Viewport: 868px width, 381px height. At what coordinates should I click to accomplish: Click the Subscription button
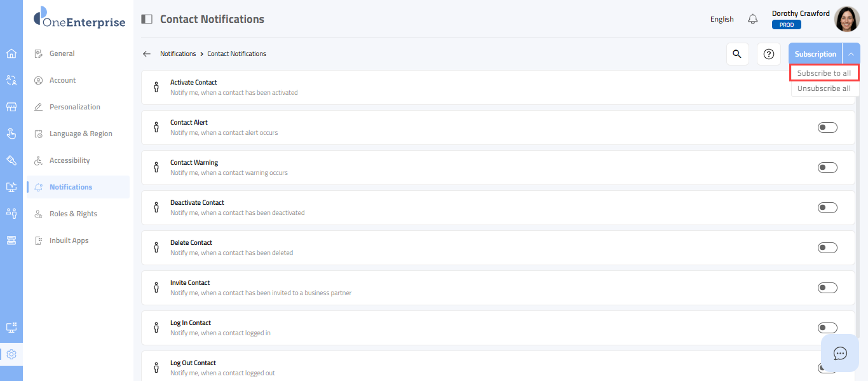(815, 54)
